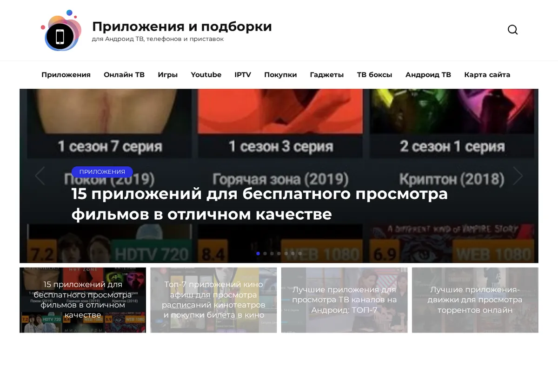Open the Приложения menu item
This screenshot has width=558, height=392.
66,75
